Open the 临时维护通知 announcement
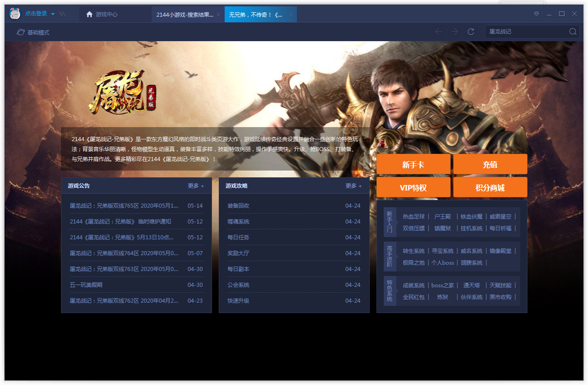588x385 pixels. pyautogui.click(x=120, y=222)
